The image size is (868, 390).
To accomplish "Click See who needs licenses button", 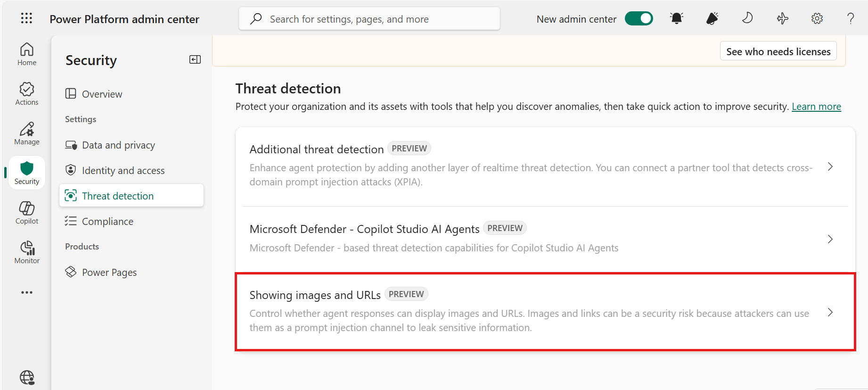I will pos(778,51).
